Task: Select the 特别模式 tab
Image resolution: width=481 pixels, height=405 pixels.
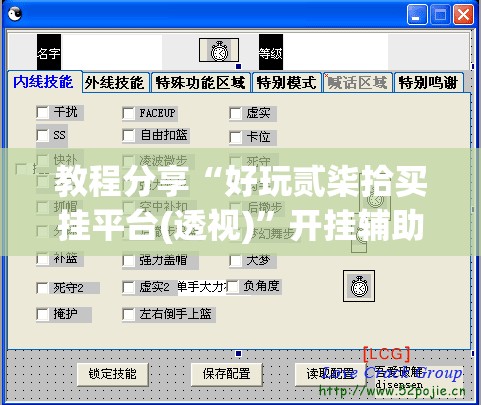Action: pos(287,82)
